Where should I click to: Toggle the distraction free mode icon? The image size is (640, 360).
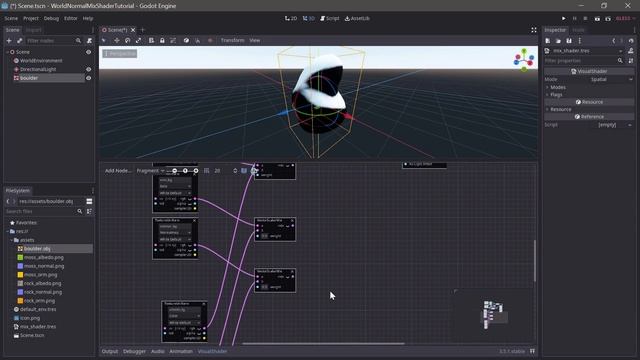pyautogui.click(x=533, y=30)
